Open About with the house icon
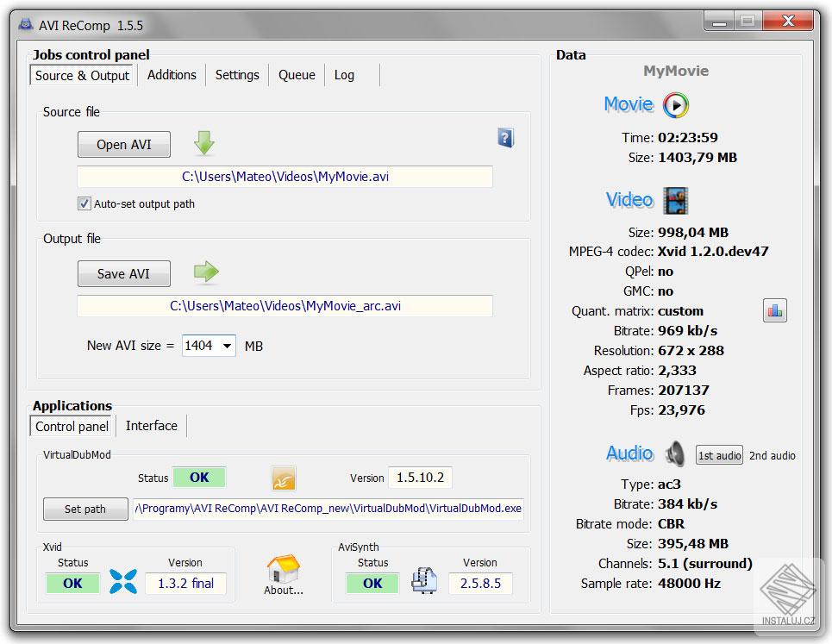Image resolution: width=832 pixels, height=644 pixels. click(x=284, y=569)
